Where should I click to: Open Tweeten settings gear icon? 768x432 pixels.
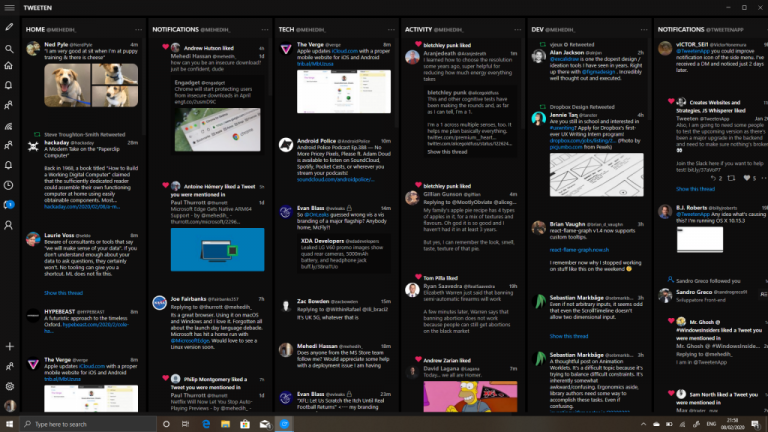pos(9,386)
